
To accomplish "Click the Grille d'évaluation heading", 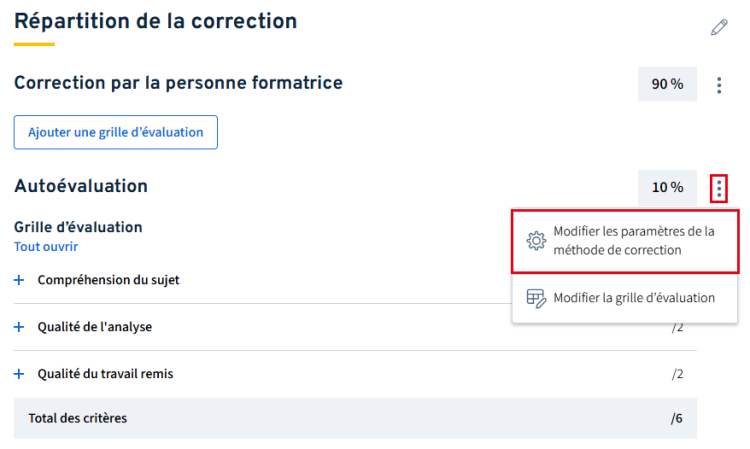I will pos(78,227).
